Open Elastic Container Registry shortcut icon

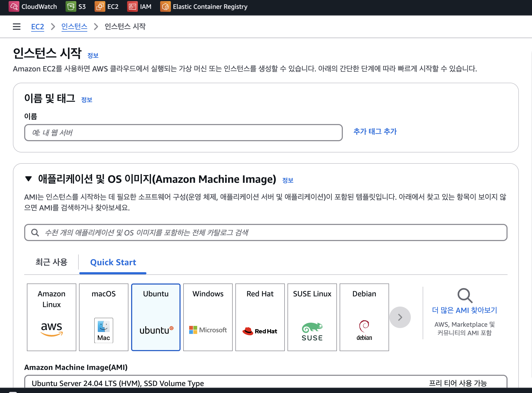tap(165, 6)
